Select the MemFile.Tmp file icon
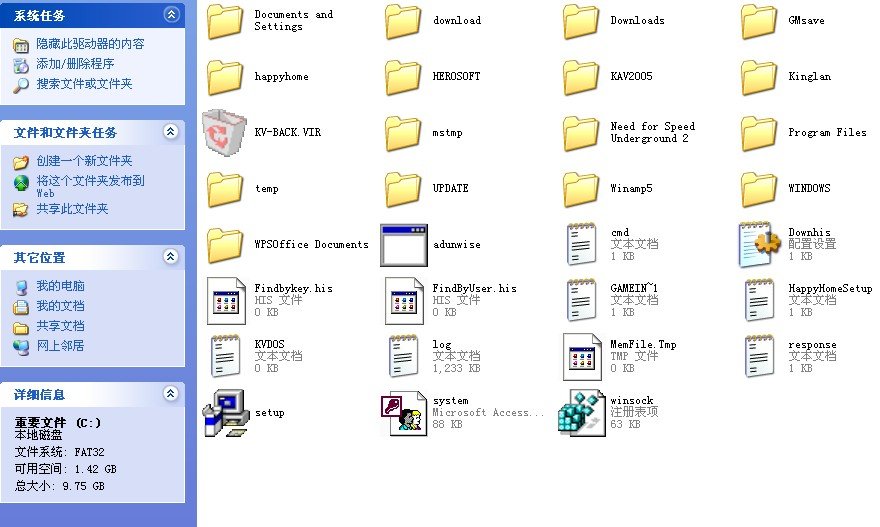This screenshot has height=527, width=880. (x=582, y=357)
